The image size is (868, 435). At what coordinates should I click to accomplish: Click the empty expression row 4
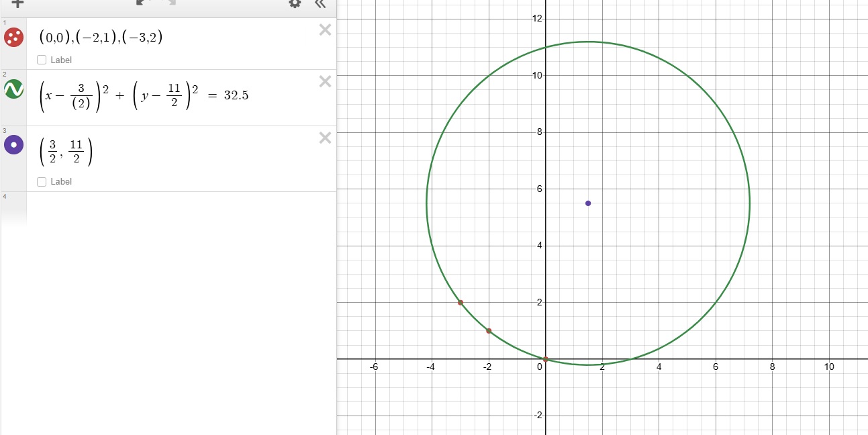[168, 208]
